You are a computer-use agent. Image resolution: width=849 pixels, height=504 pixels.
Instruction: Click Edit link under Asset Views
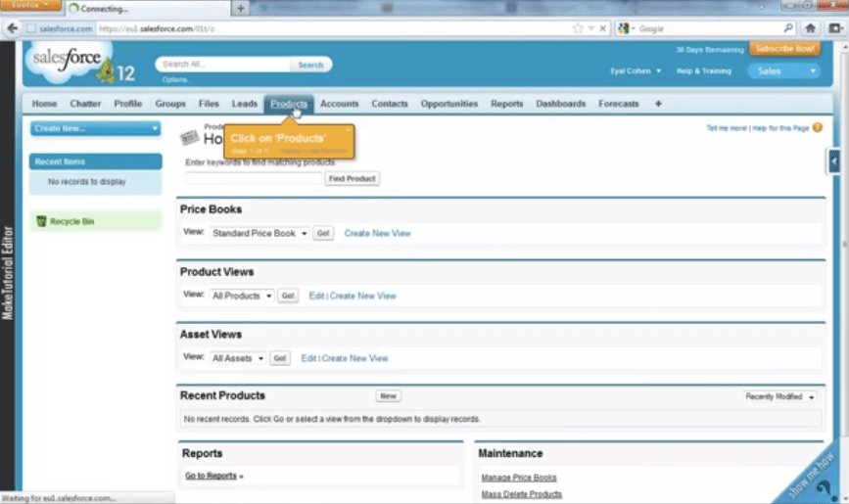[x=308, y=358]
